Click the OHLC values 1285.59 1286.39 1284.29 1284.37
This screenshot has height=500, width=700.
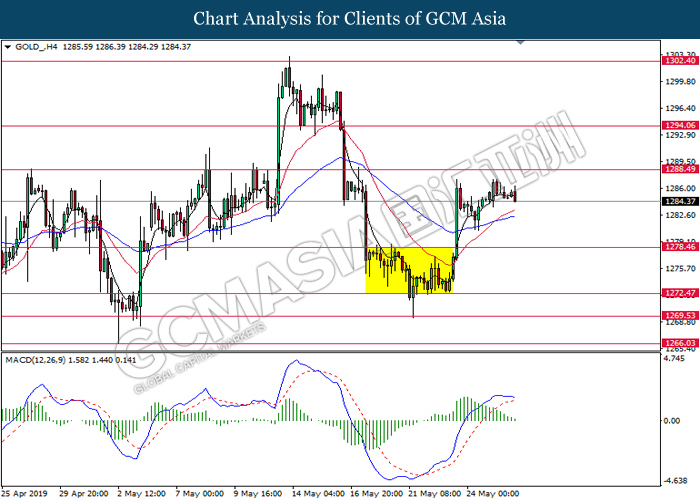[127, 47]
